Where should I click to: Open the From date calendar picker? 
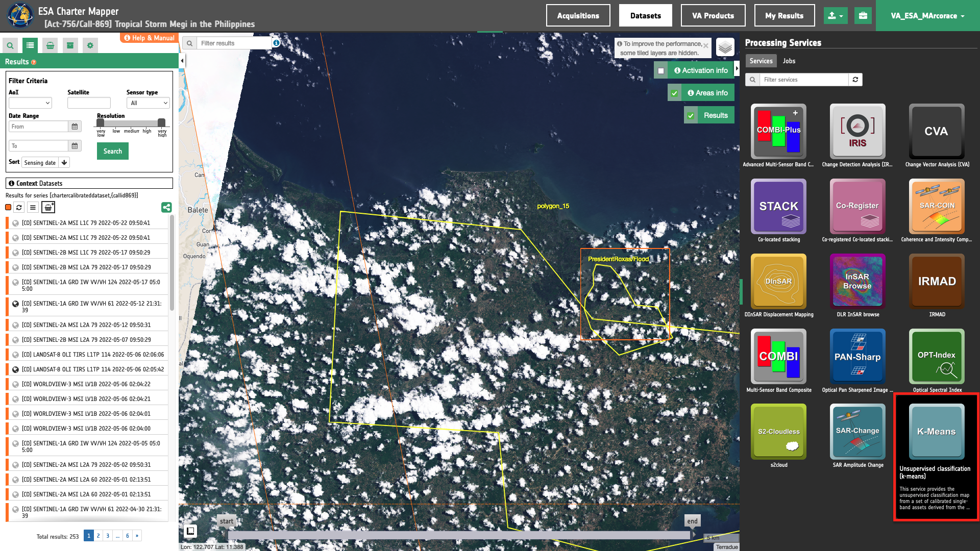click(75, 127)
